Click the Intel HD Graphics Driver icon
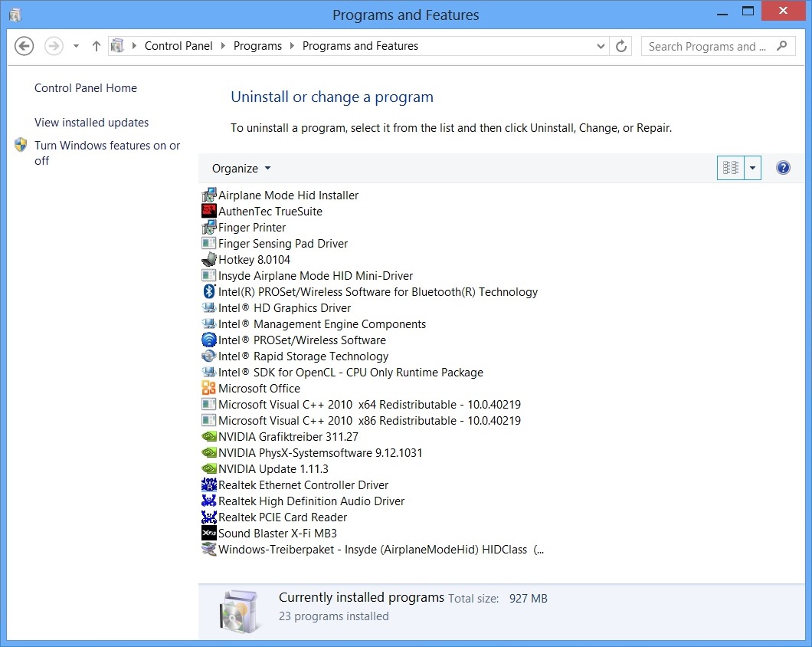This screenshot has width=812, height=647. [x=208, y=307]
